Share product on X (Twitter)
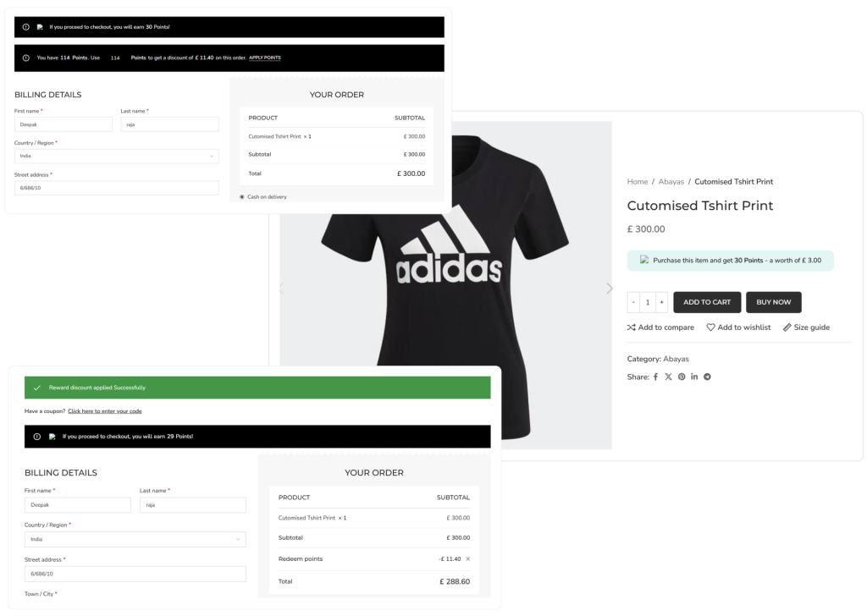This screenshot has width=867, height=616. tap(668, 377)
